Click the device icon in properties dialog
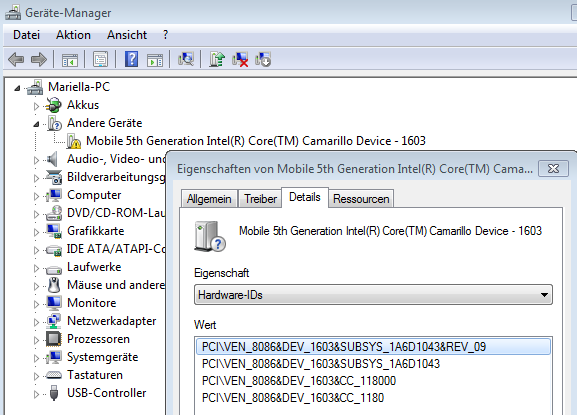The width and height of the screenshot is (577, 415). pyautogui.click(x=210, y=236)
